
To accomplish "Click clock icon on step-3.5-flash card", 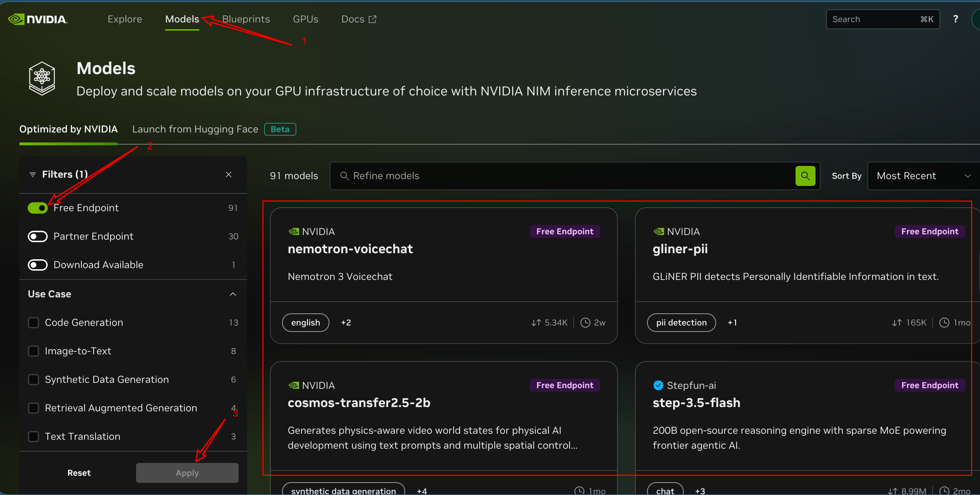I will (944, 491).
